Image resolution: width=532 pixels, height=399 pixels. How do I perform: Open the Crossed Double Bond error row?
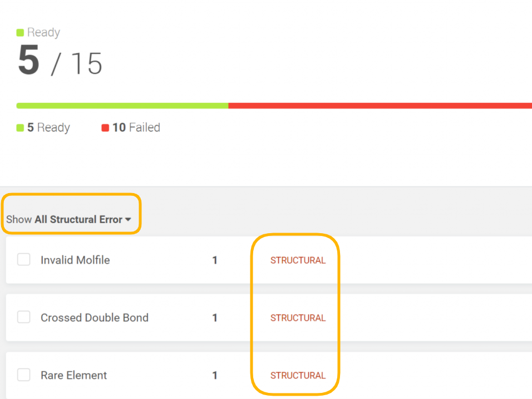[95, 318]
